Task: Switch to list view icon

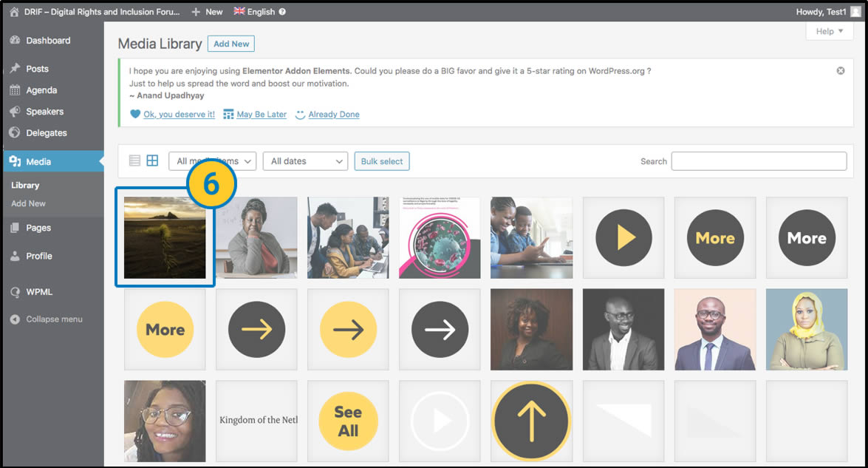Action: pyautogui.click(x=134, y=160)
